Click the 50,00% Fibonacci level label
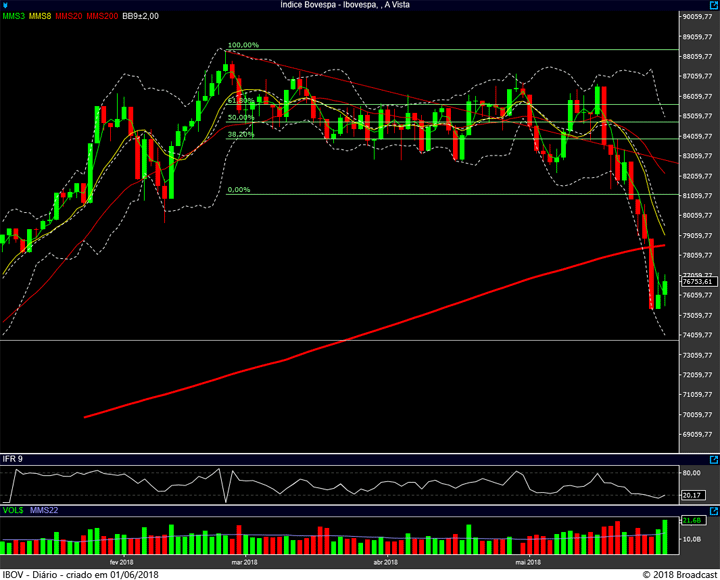Viewport: 720px width, 580px height. click(241, 118)
